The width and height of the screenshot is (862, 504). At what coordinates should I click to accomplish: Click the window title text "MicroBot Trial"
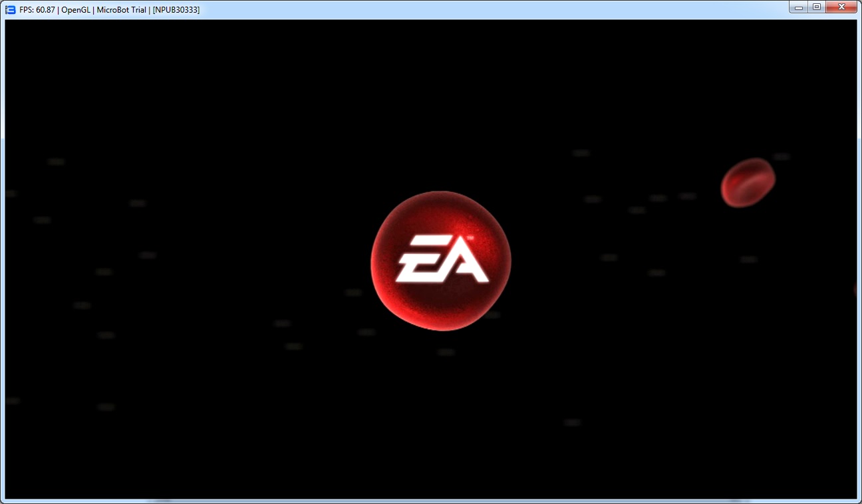pos(121,10)
